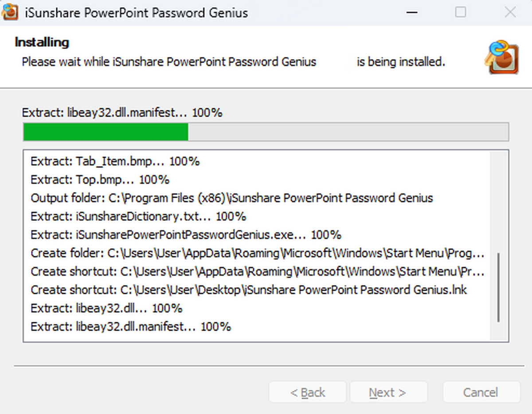Click the PowerPoint Password Genius logo in header
The height and width of the screenshot is (414, 532).
[x=502, y=58]
